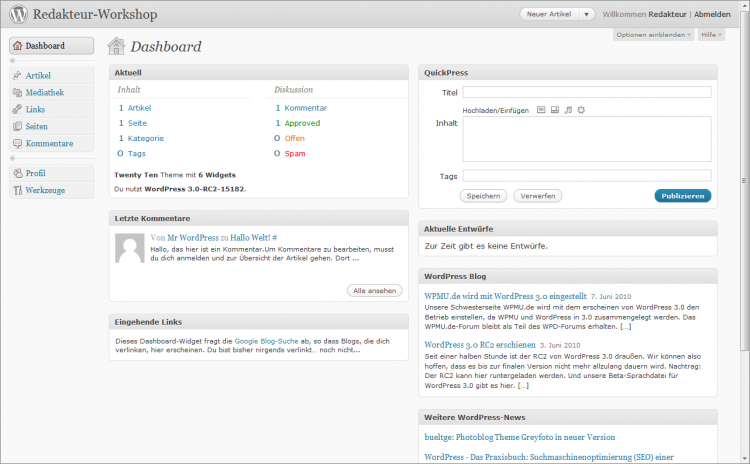Focus the QuickPress Titel field
The image size is (750, 464).
point(587,92)
